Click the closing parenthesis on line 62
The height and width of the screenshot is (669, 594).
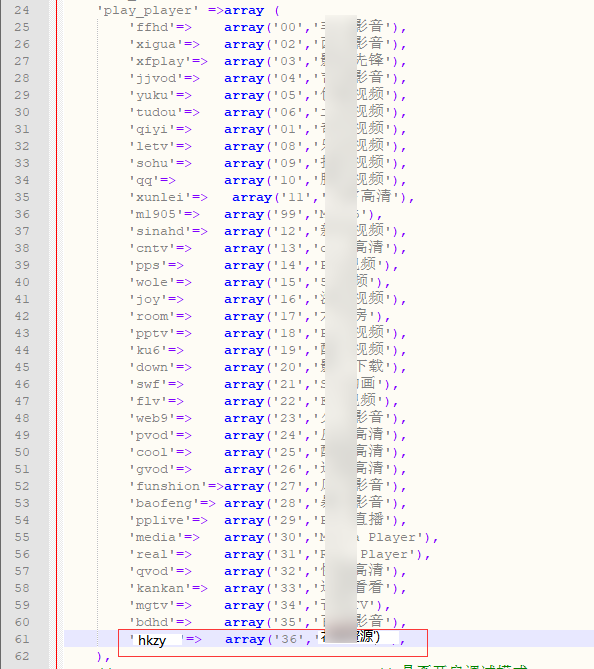pyautogui.click(x=99, y=656)
